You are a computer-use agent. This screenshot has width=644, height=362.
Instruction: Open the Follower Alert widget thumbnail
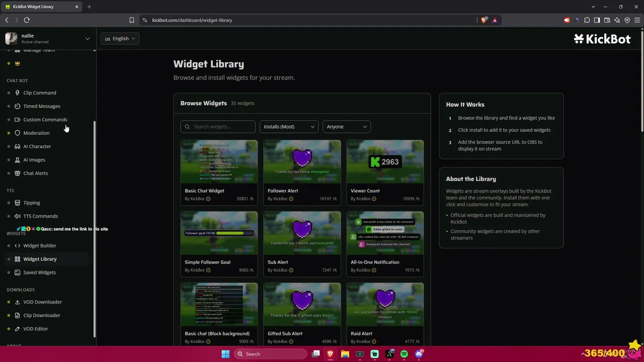pyautogui.click(x=302, y=162)
